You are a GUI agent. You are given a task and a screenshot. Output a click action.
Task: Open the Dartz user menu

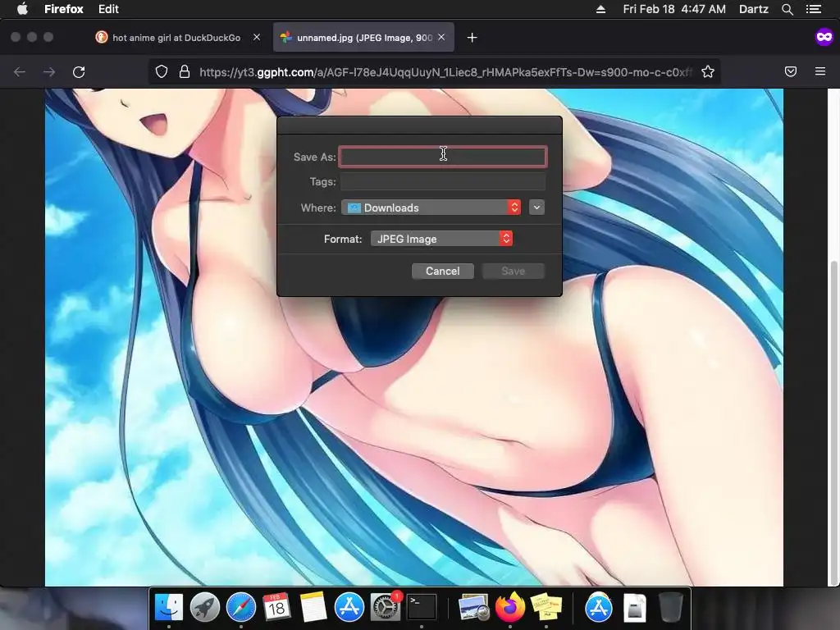pyautogui.click(x=753, y=9)
